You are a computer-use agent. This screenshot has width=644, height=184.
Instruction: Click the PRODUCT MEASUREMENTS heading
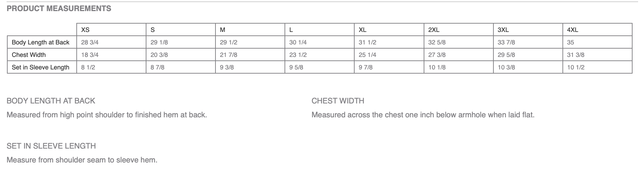(x=59, y=9)
